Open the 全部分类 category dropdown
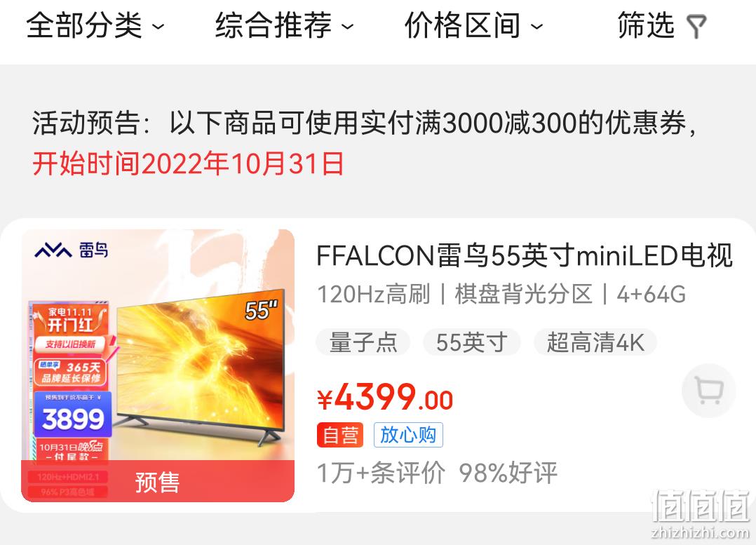Image resolution: width=756 pixels, height=545 pixels. click(95, 25)
